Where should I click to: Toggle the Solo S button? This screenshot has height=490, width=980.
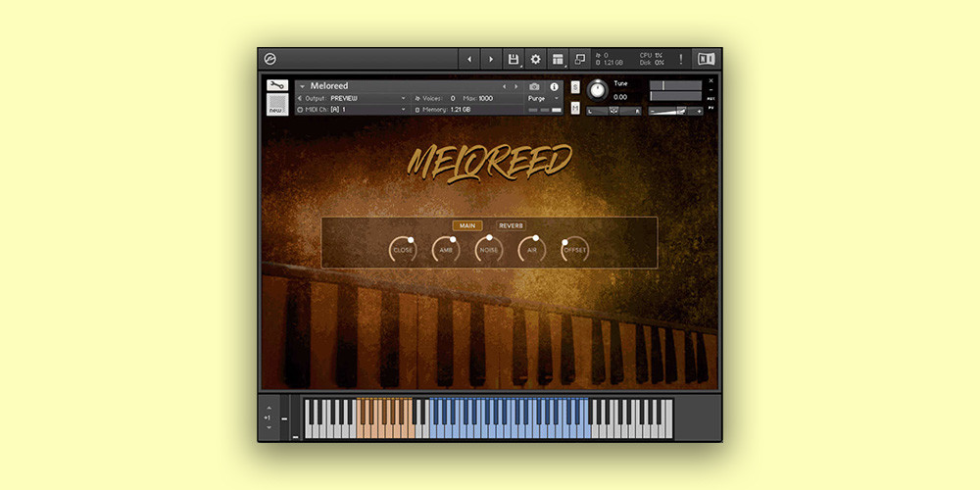(x=575, y=87)
